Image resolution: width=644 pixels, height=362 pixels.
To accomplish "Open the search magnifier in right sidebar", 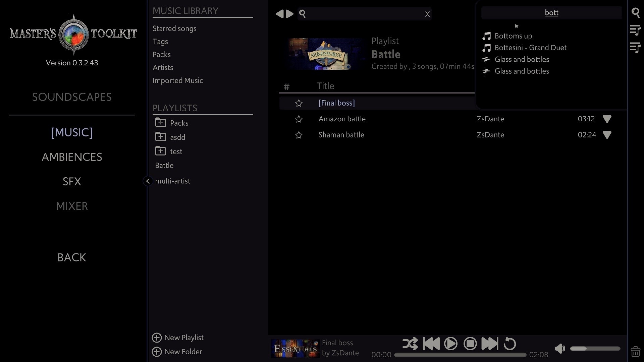I will coord(635,13).
